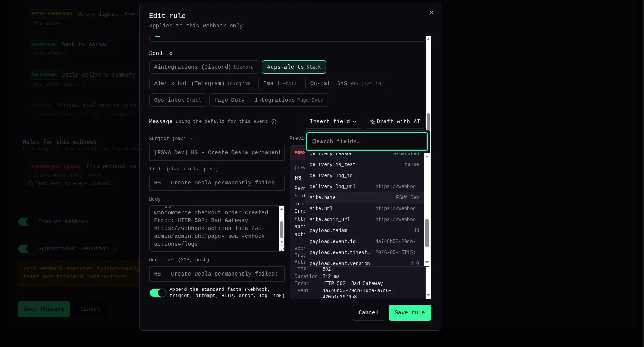Viewport: 644px width, 347px height.
Task: Click the Title (chat cards, push) input
Action: coord(217,183)
